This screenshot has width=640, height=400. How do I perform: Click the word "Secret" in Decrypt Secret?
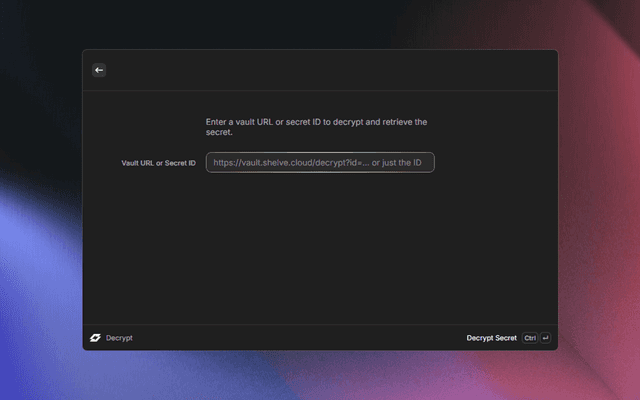[x=505, y=338]
